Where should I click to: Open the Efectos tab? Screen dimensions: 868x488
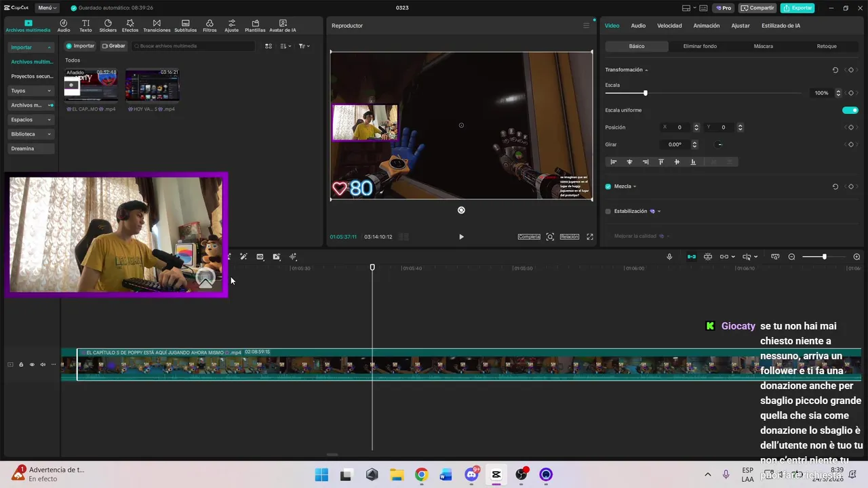tap(130, 26)
